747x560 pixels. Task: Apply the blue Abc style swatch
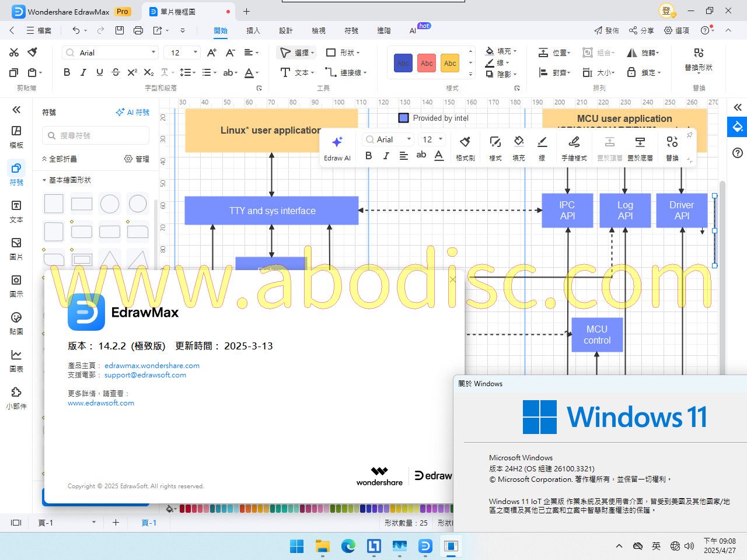403,63
